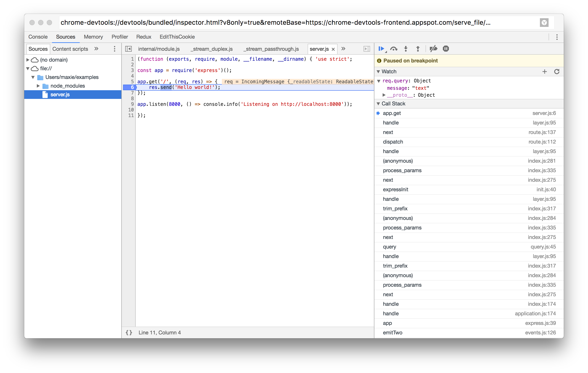This screenshot has width=588, height=373.
Task: Select the dispatch call stack frame
Action: pos(393,142)
